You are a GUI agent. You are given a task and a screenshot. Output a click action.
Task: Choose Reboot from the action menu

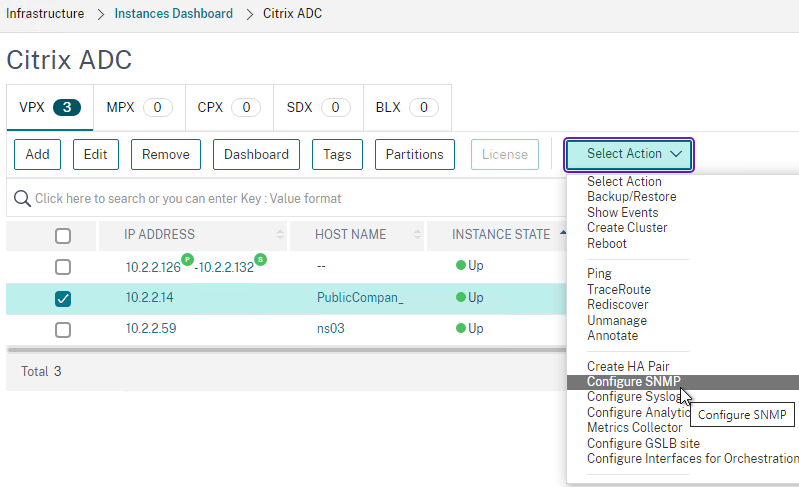(x=606, y=244)
